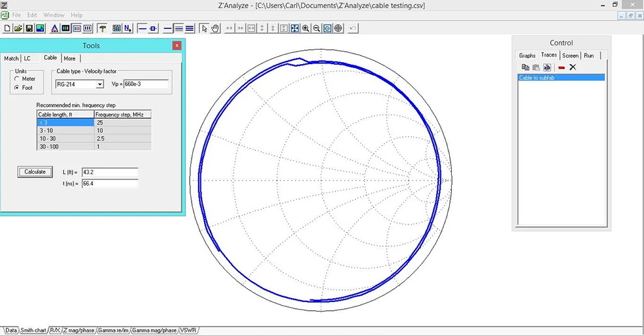Select the hand pan tool

[x=216, y=28]
